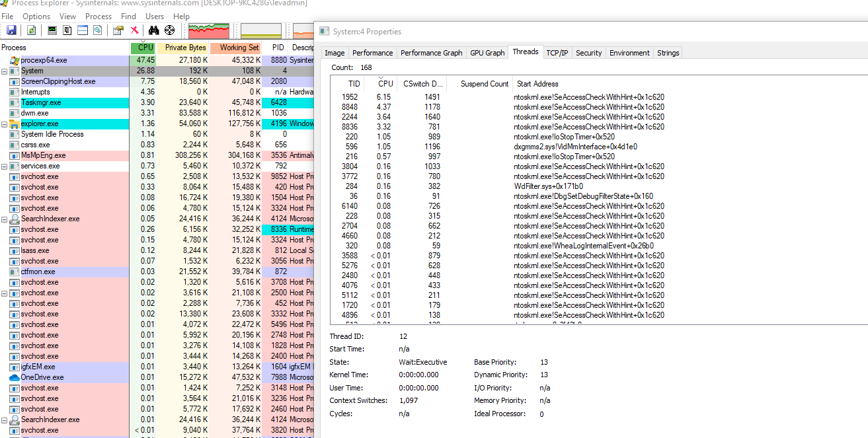Image resolution: width=868 pixels, height=438 pixels.
Task: Collapse the System process tree node
Action: click(x=4, y=71)
